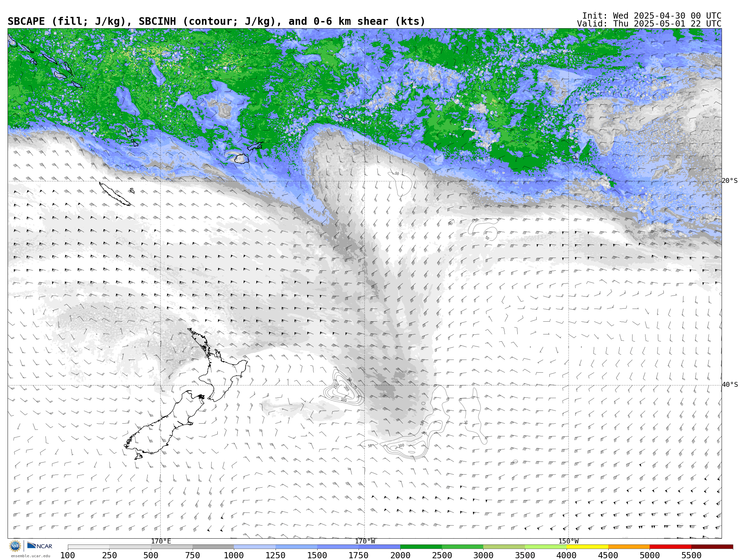
Task: Pick the gray 250–500 colorbar segment
Action: coord(130,547)
